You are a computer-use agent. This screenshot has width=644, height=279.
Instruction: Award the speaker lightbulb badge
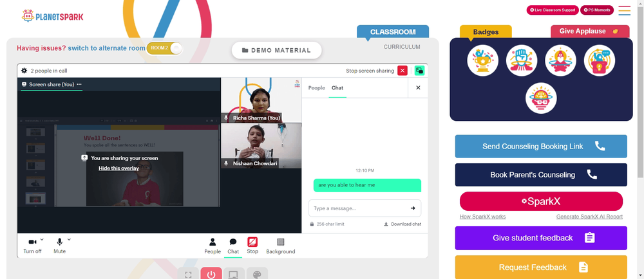(x=599, y=60)
